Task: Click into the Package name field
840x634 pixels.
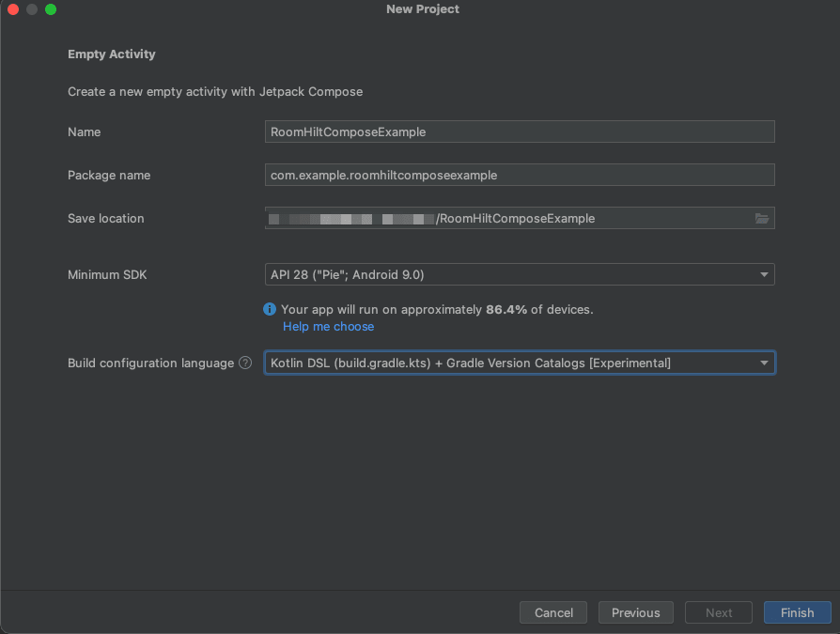Action: (519, 175)
